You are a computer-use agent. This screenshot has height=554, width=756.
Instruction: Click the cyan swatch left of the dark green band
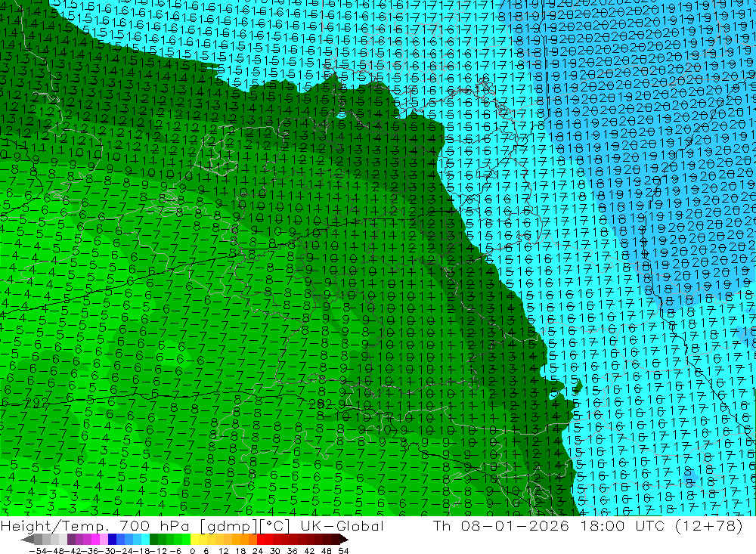click(146, 540)
